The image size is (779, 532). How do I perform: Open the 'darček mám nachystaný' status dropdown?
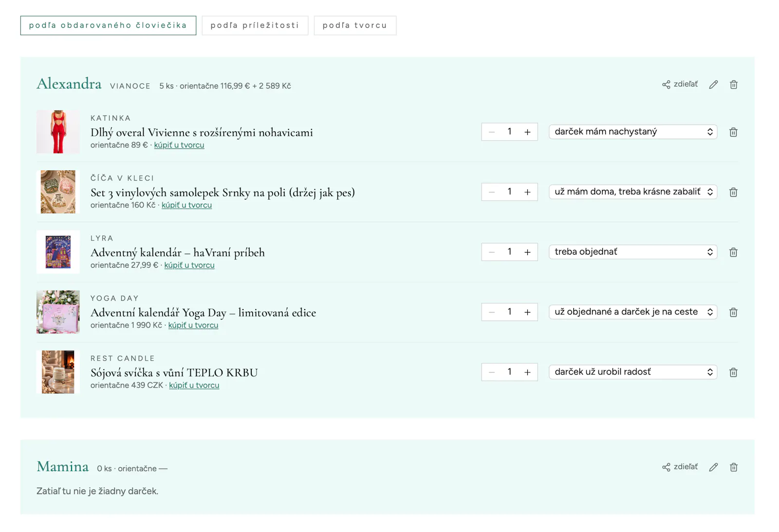point(633,132)
